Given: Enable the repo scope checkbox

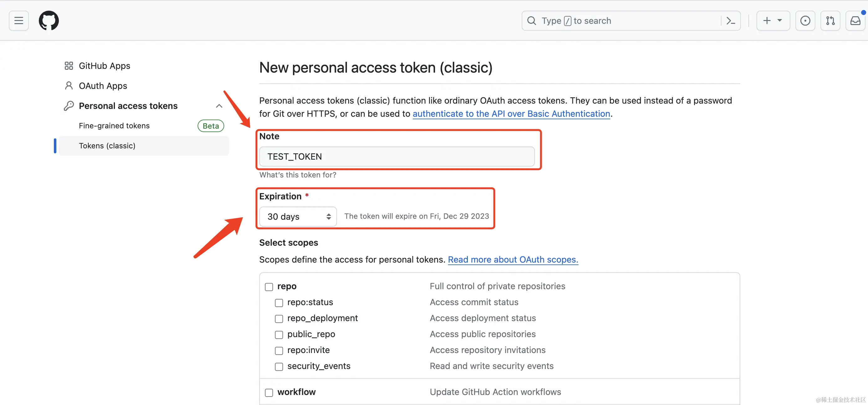Looking at the screenshot, I should [x=269, y=287].
